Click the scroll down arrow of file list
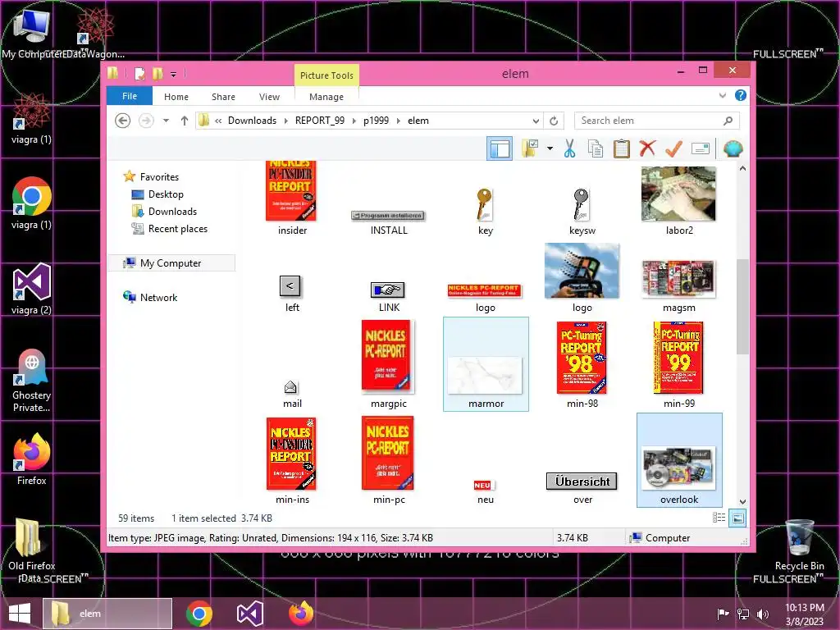The image size is (840, 630). coord(742,501)
